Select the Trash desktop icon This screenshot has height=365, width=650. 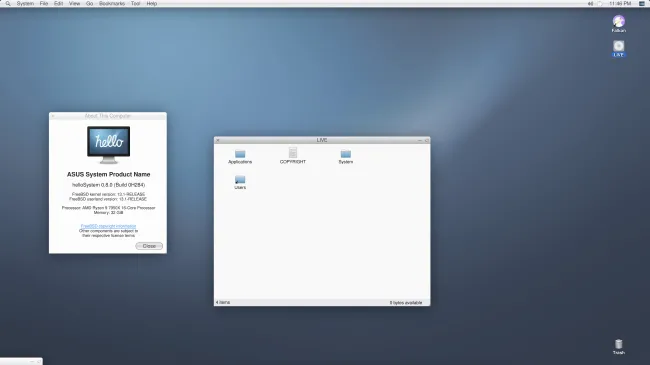coord(618,346)
